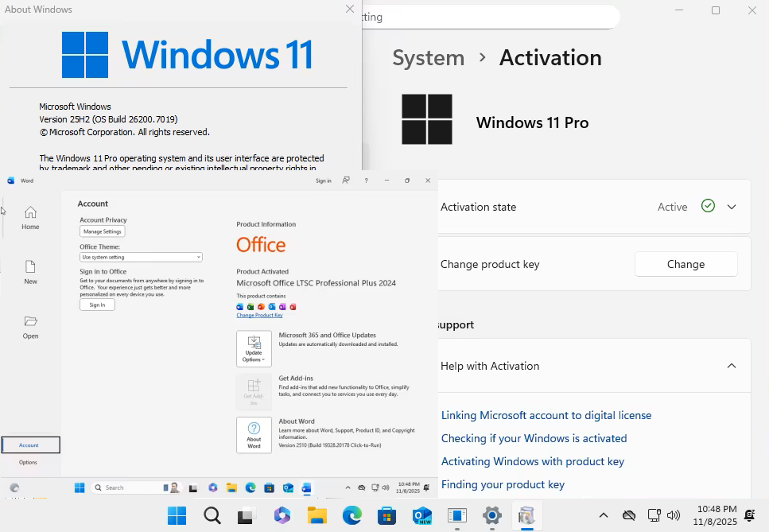Open the Office Theme dropdown
769x532 pixels.
[141, 257]
